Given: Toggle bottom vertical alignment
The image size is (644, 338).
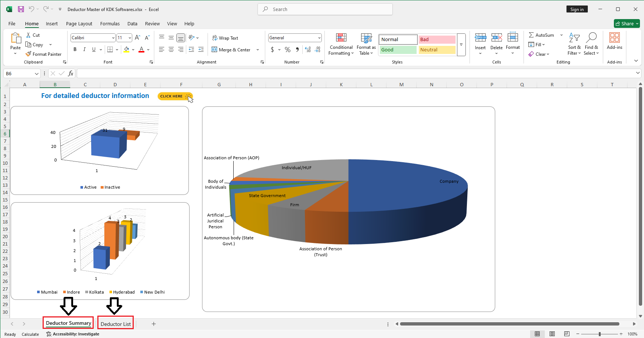Looking at the screenshot, I should (181, 37).
